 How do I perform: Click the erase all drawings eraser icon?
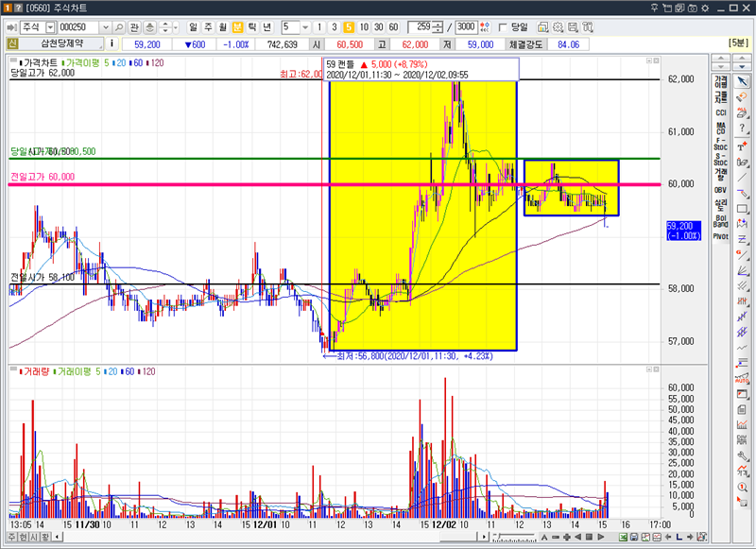click(x=742, y=113)
